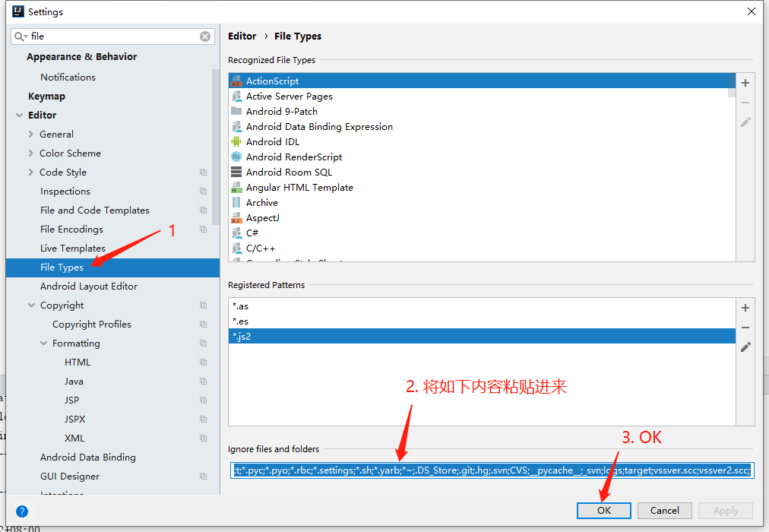Image resolution: width=769 pixels, height=532 pixels.
Task: Click project-level icon beside Copyright
Action: click(x=203, y=305)
